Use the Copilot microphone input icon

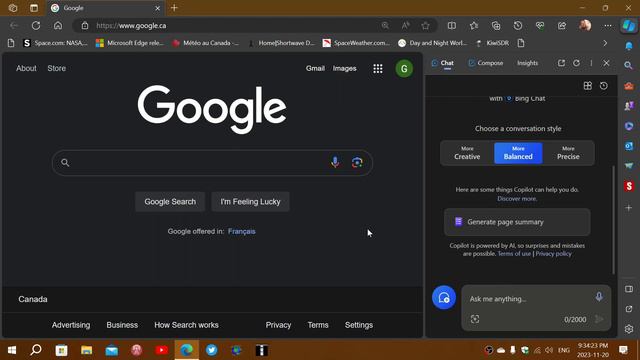[599, 297]
